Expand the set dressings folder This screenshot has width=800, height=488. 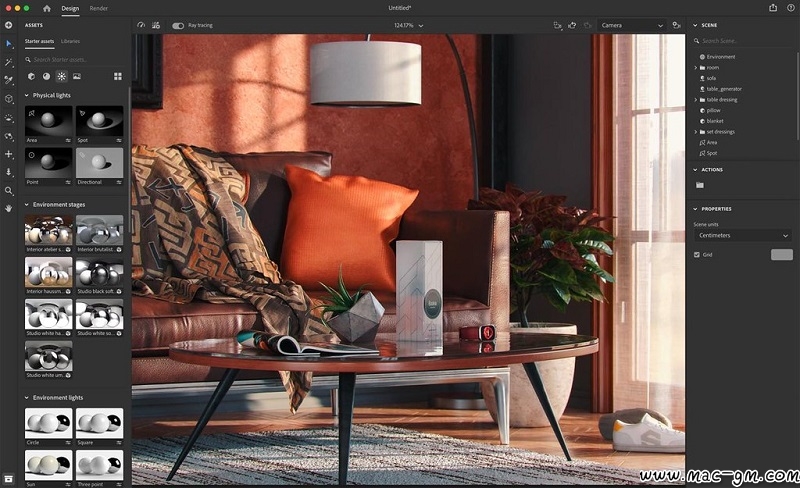click(695, 132)
